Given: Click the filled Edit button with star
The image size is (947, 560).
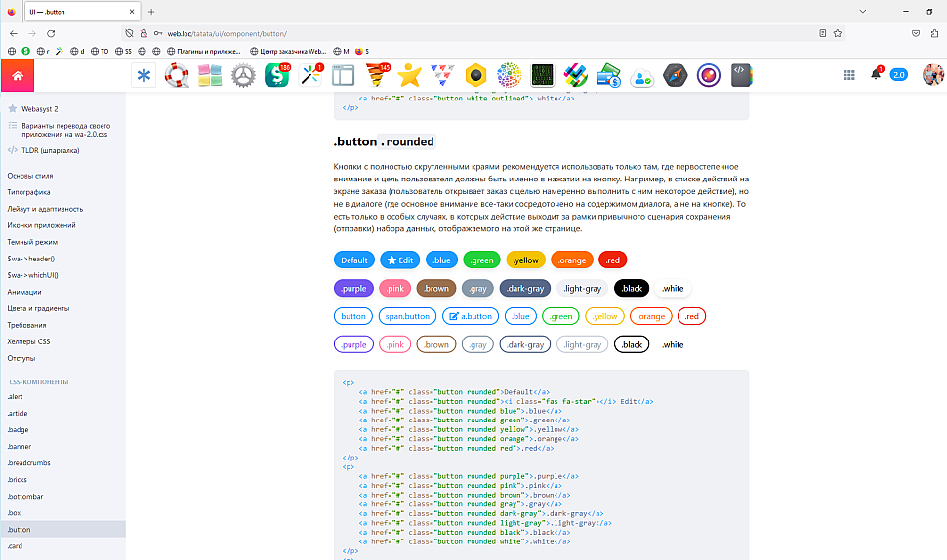Looking at the screenshot, I should click(400, 260).
